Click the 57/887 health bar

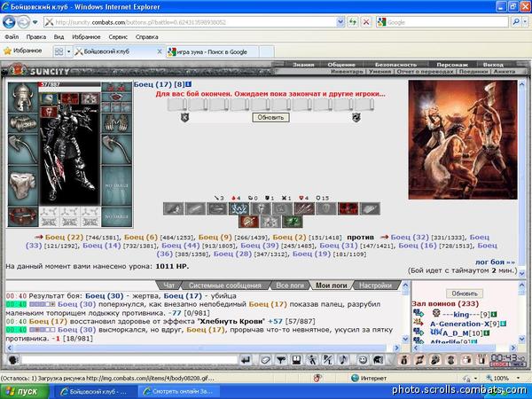pos(69,84)
